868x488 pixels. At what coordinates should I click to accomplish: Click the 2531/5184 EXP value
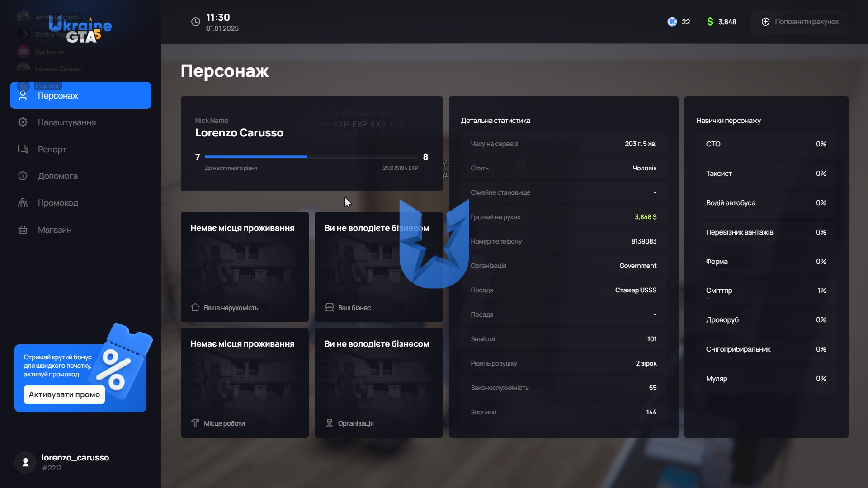click(400, 168)
